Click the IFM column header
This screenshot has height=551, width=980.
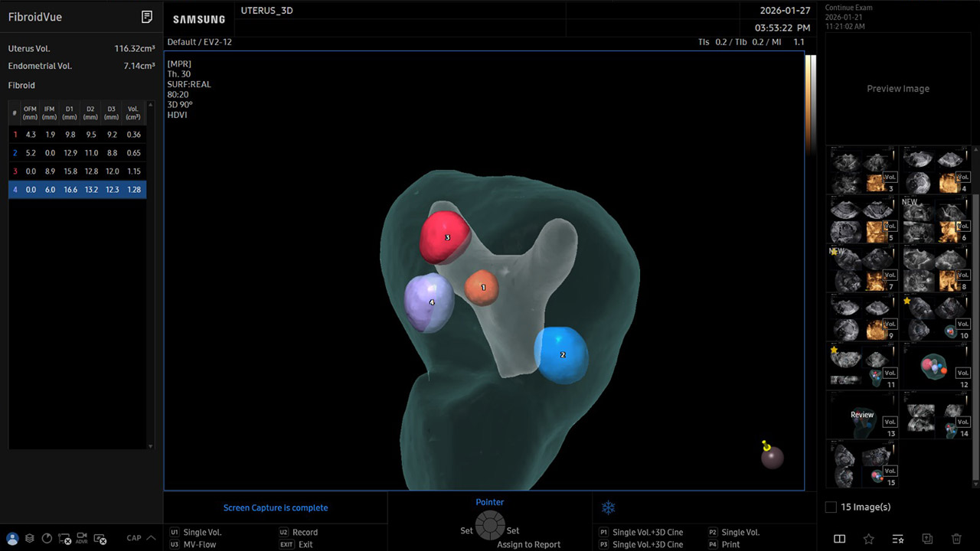pyautogui.click(x=50, y=113)
